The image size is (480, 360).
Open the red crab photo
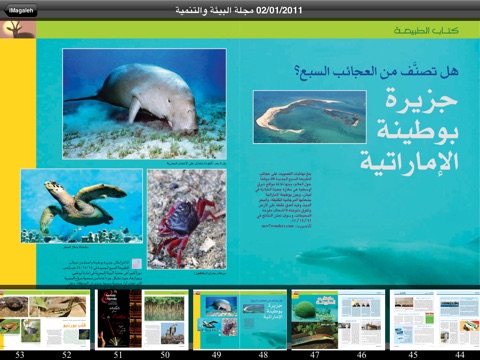pyautogui.click(x=187, y=219)
